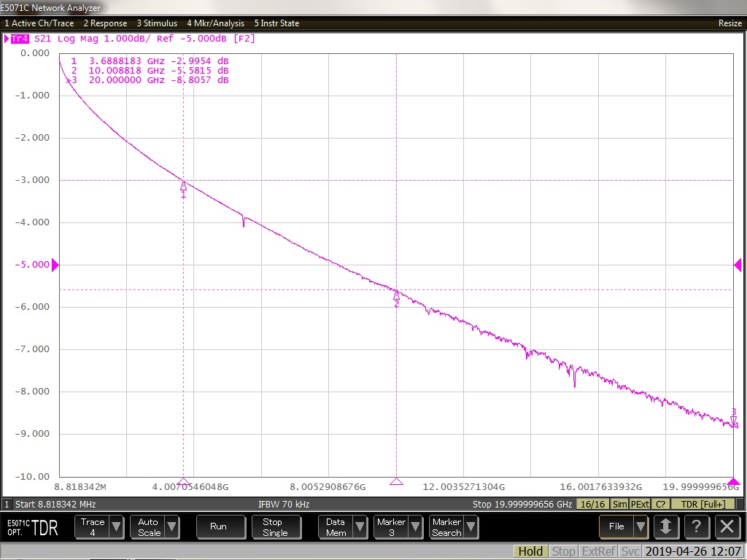Expand the Auto Scale dropdown arrow
The image size is (747, 560).
tap(171, 526)
